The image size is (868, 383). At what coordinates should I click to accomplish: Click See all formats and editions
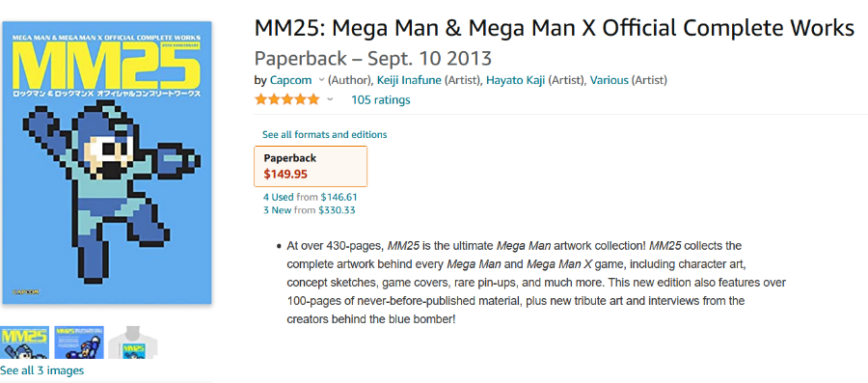pos(324,134)
